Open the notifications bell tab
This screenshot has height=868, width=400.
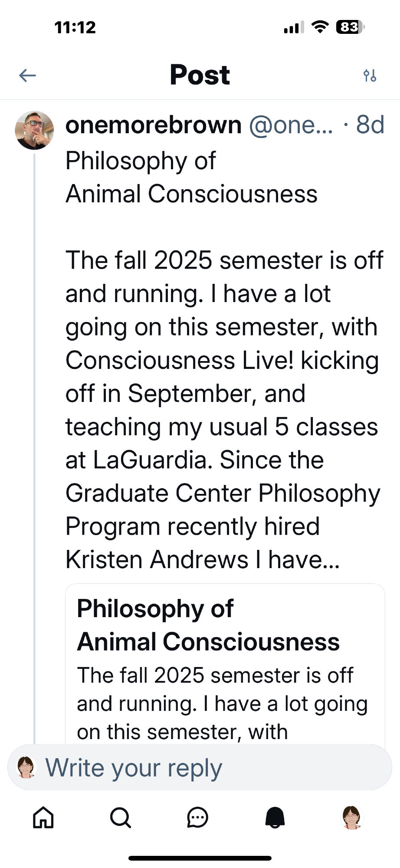pyautogui.click(x=275, y=818)
